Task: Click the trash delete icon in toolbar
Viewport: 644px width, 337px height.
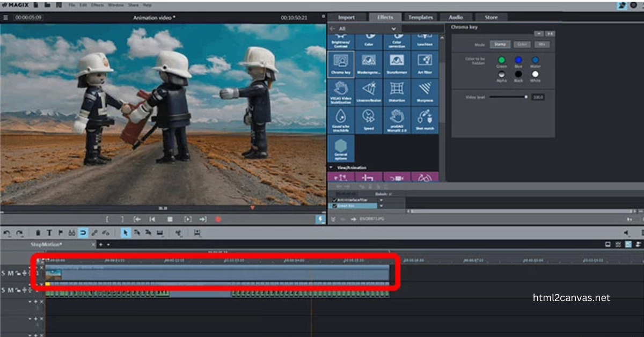Action: tap(38, 233)
